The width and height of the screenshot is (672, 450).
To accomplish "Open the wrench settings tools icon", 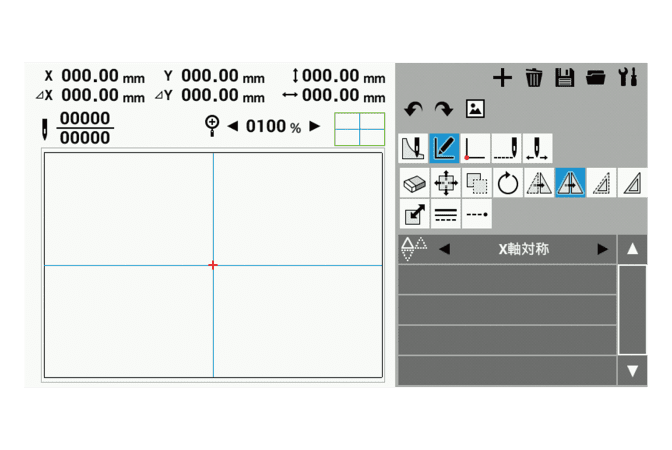I will click(x=628, y=77).
